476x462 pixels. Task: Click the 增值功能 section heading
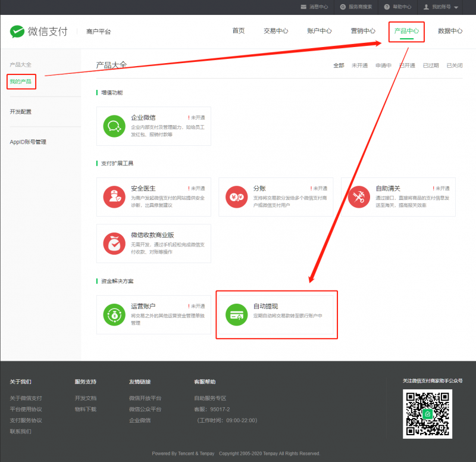tap(112, 93)
